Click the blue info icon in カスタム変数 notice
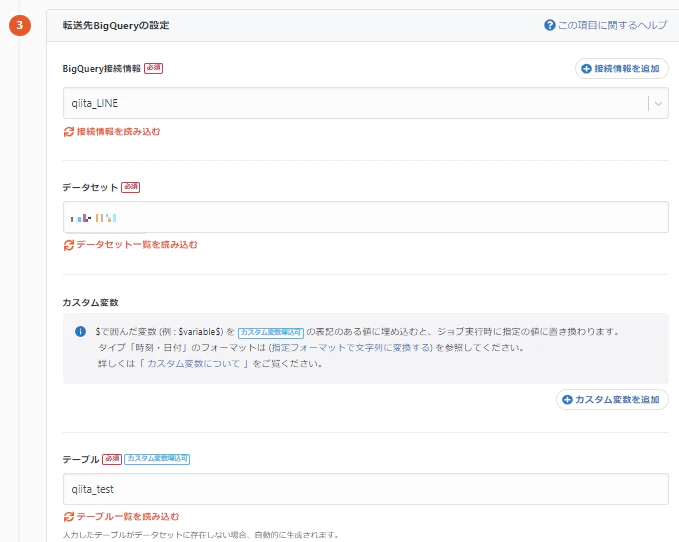Viewport: 679px width, 542px height. (x=80, y=331)
